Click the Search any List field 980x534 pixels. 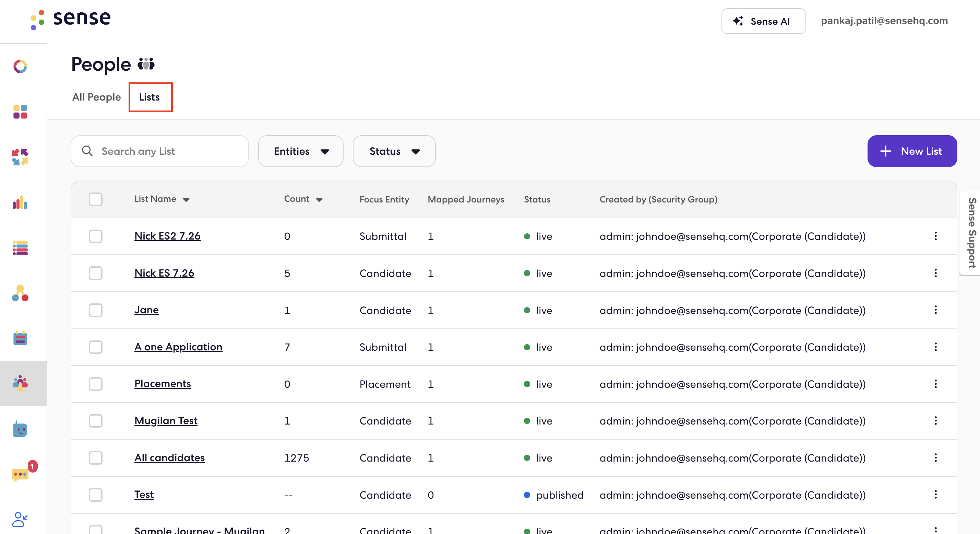(160, 151)
